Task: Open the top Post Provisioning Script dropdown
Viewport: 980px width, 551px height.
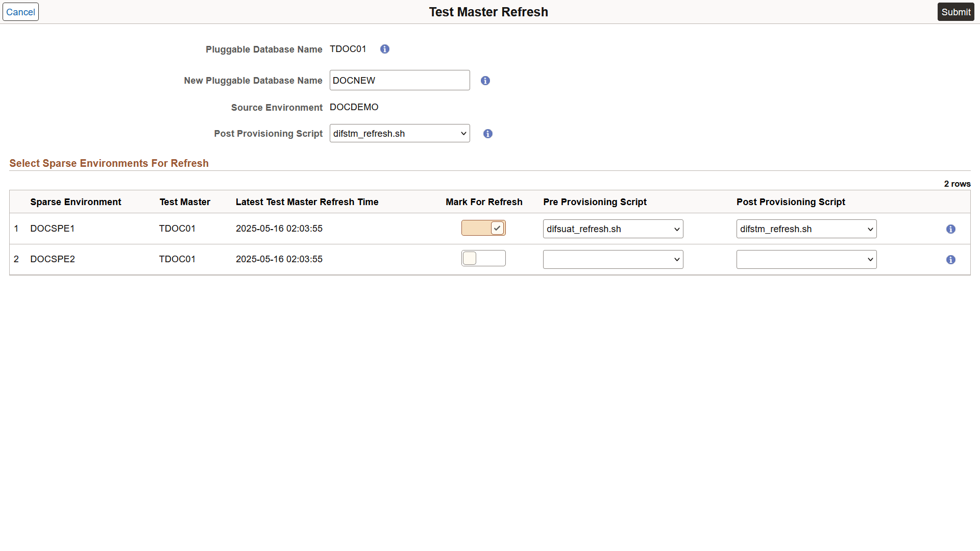Action: [x=399, y=133]
